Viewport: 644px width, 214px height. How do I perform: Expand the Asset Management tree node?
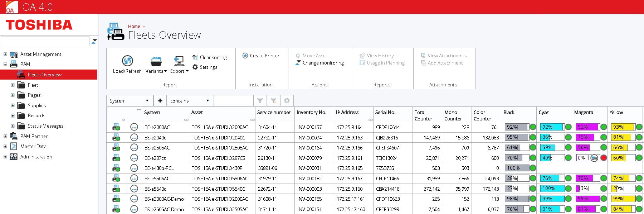pyautogui.click(x=5, y=54)
